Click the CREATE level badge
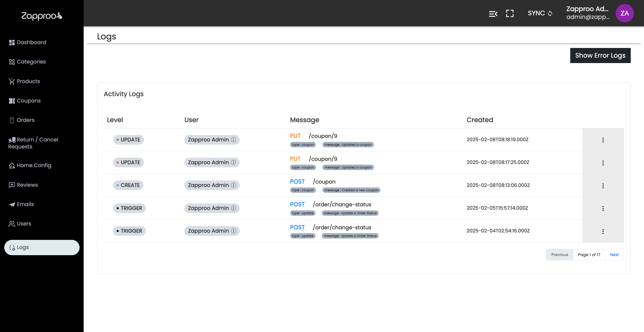 pos(128,185)
